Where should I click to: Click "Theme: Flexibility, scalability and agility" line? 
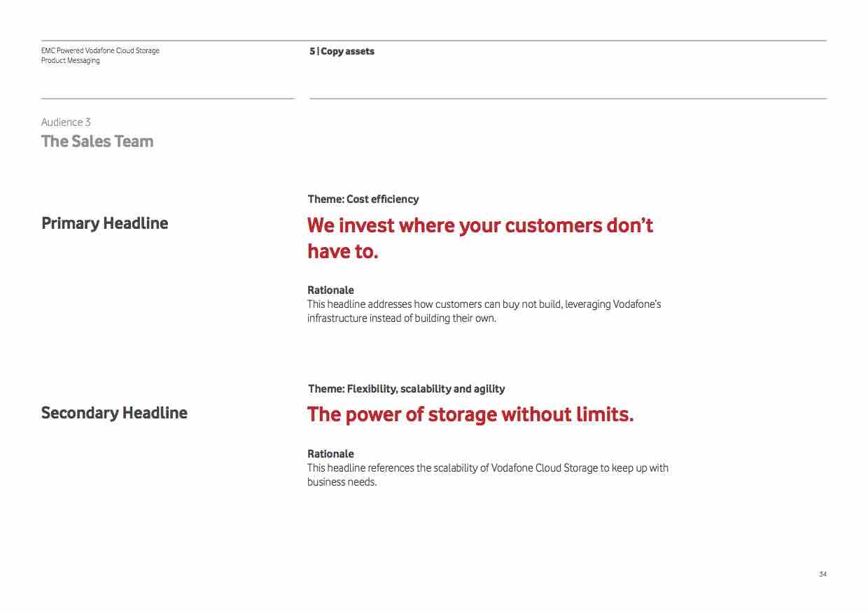406,389
